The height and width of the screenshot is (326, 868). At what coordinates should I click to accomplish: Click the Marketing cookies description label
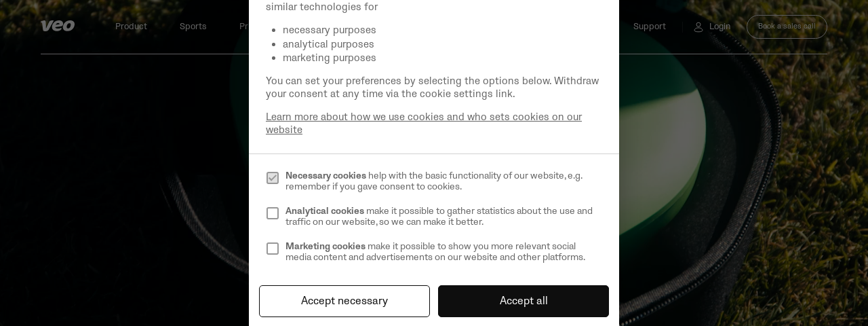[x=435, y=251]
